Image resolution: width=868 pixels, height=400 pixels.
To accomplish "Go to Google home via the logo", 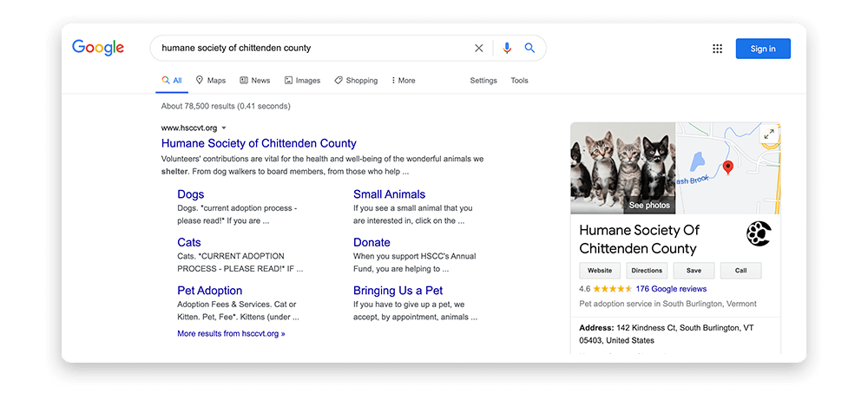I will click(98, 48).
